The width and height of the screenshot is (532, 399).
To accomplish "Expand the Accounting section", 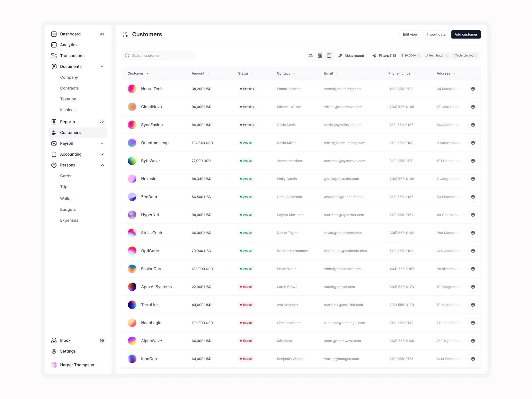I will click(x=102, y=154).
